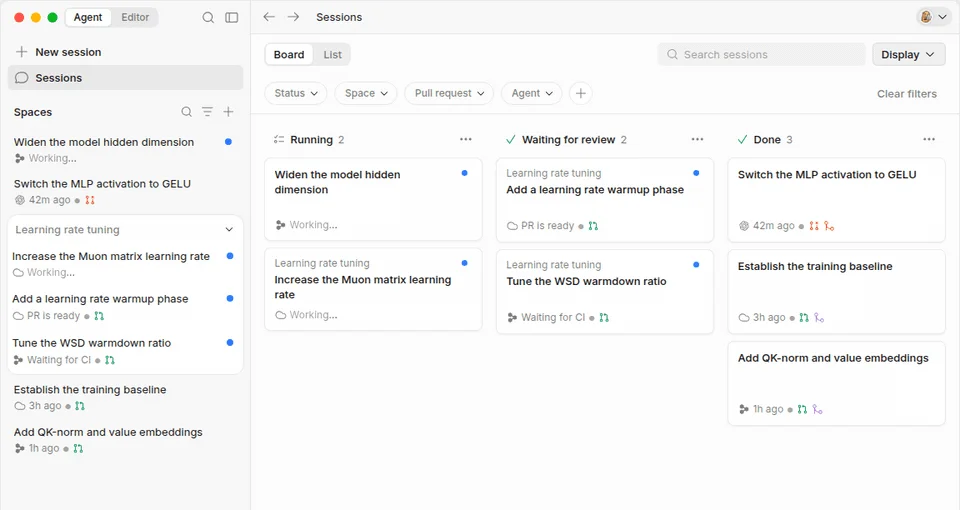960x510 pixels.
Task: Go forward with the right arrow
Action: coord(293,17)
